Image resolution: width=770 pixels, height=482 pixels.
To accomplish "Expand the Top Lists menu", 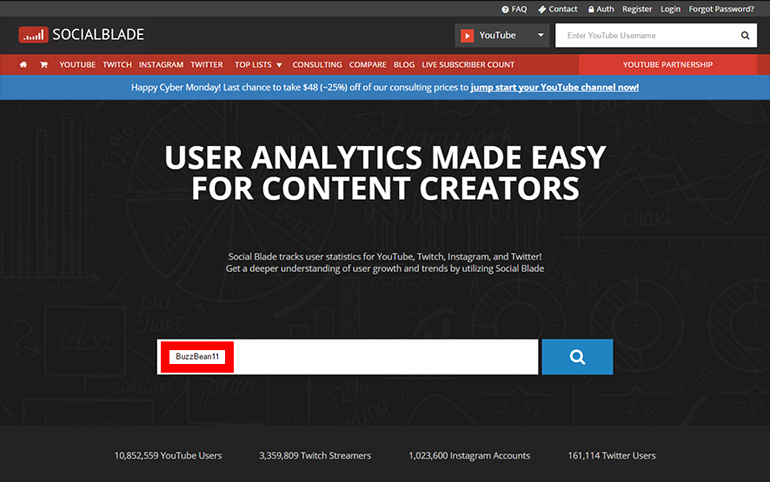I will (258, 65).
